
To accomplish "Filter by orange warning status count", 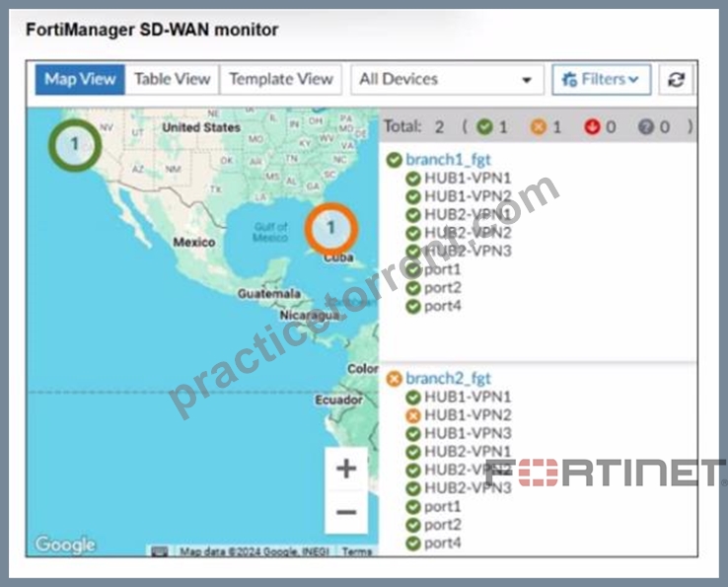I will (546, 127).
